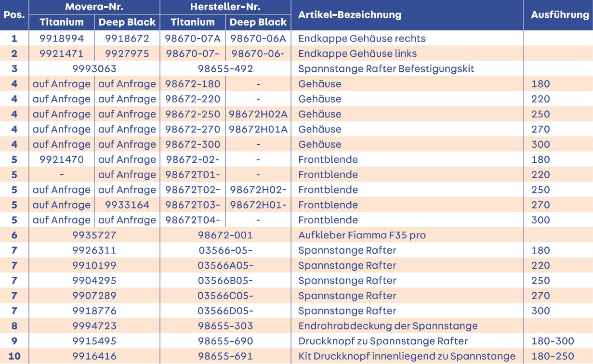
Task: Click manufacturer number 98655-492
Action: pos(225,69)
